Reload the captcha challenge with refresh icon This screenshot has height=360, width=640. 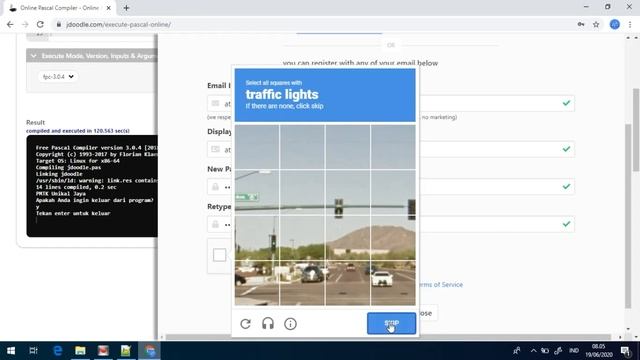point(245,324)
